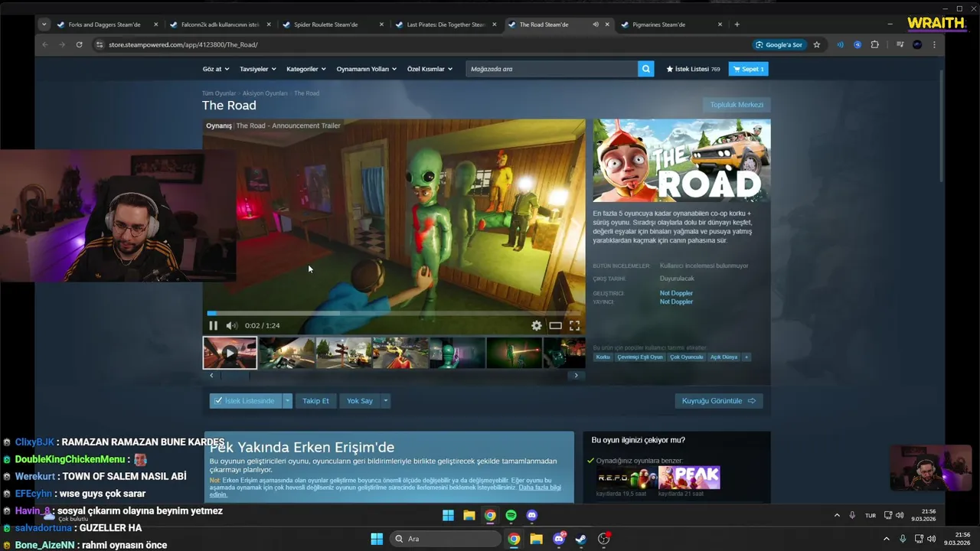Open the Göz at menu
The width and height of the screenshot is (980, 551).
(x=216, y=69)
